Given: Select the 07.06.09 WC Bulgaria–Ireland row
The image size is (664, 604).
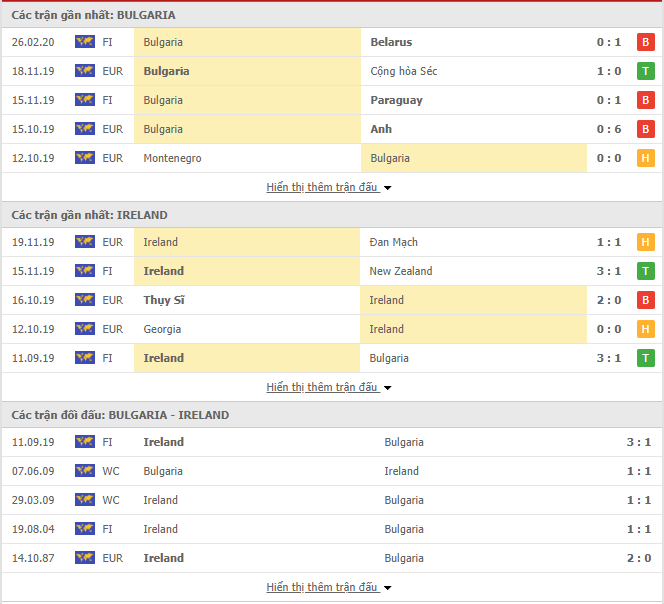Looking at the screenshot, I should 332,471.
